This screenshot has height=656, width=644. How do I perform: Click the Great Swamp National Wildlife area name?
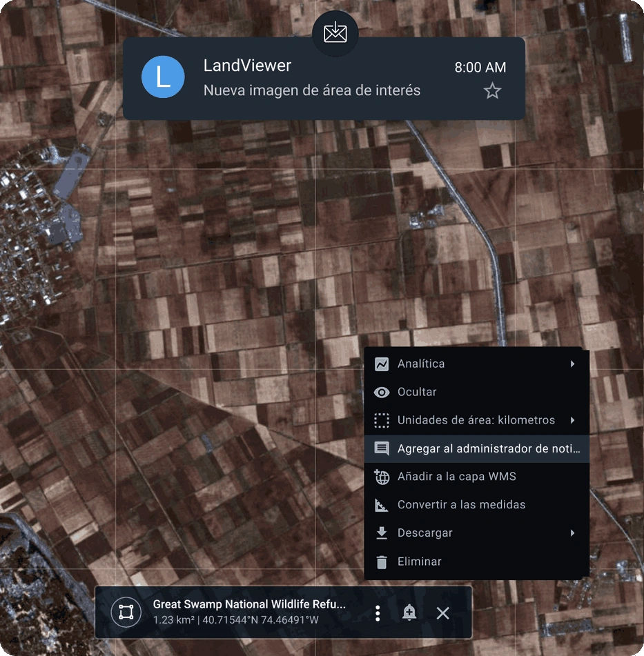249,604
